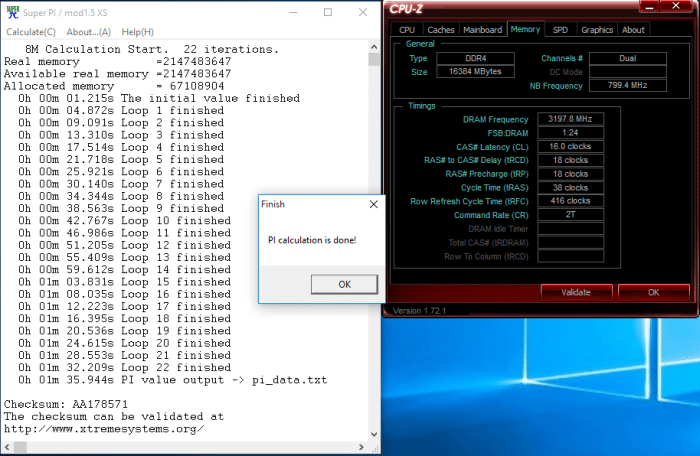Viewport: 700px width, 456px height.
Task: Click the 'Checksum: AA178571' line
Action: tap(66, 404)
